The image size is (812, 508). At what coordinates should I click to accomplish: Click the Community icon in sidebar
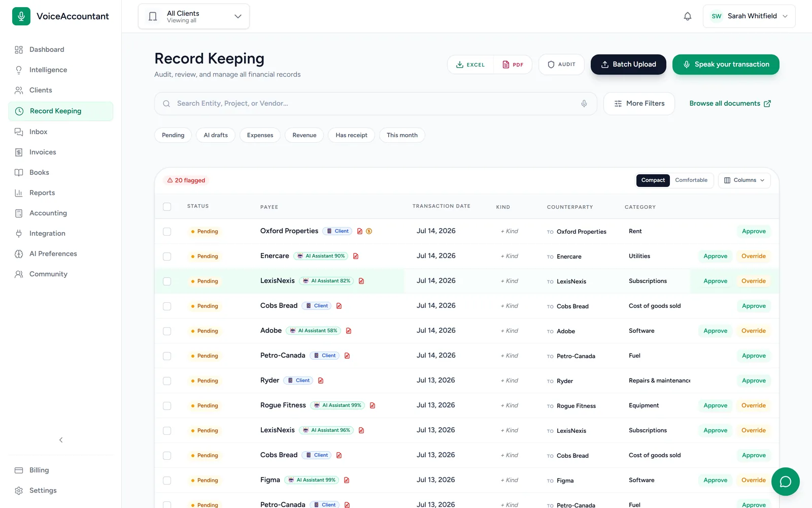19,274
